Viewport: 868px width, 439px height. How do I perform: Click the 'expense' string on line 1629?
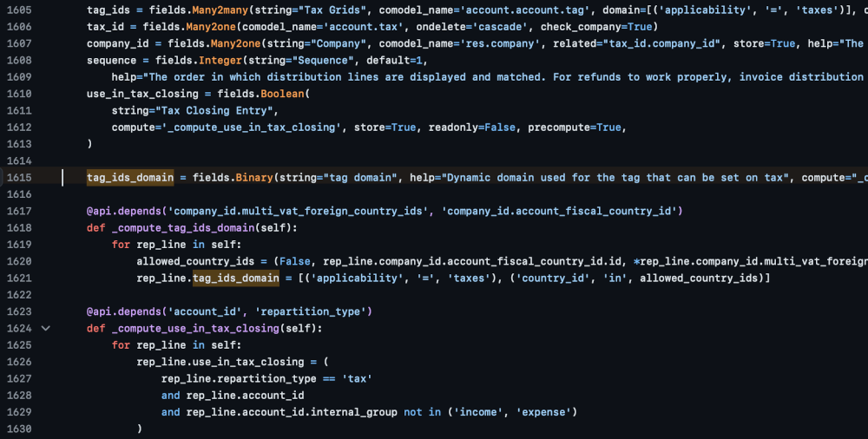[x=546, y=412]
